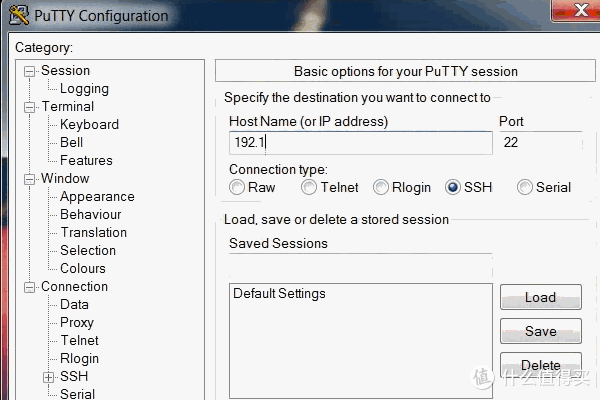Open the Connection category

coord(74,286)
